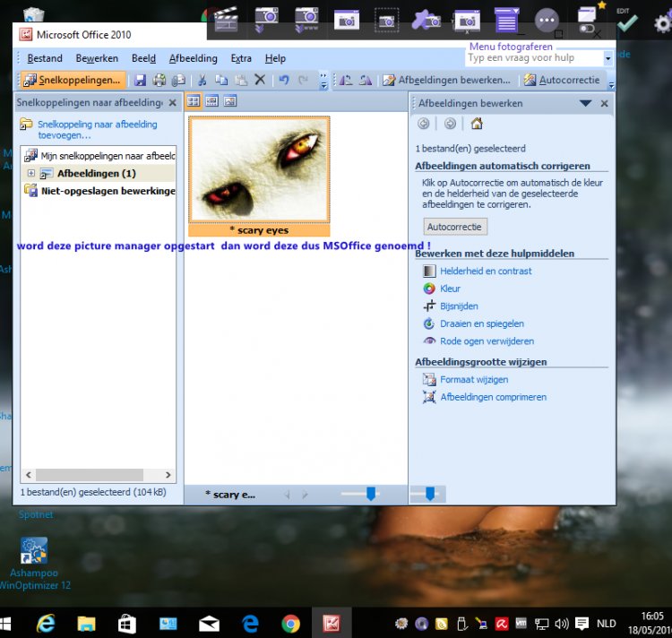Screen dimensions: 672x638
Task: Expand the Afbeeldingen (1) tree node
Action: pos(31,173)
